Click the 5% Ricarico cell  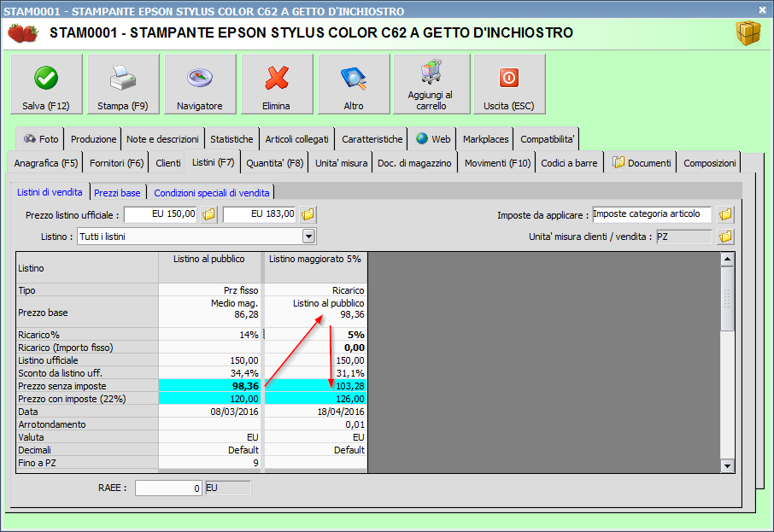click(x=315, y=335)
